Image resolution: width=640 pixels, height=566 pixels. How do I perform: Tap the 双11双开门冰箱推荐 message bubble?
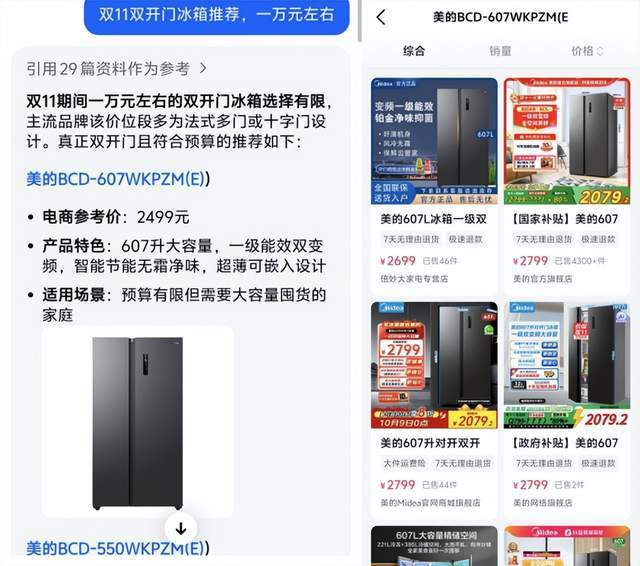tap(217, 16)
